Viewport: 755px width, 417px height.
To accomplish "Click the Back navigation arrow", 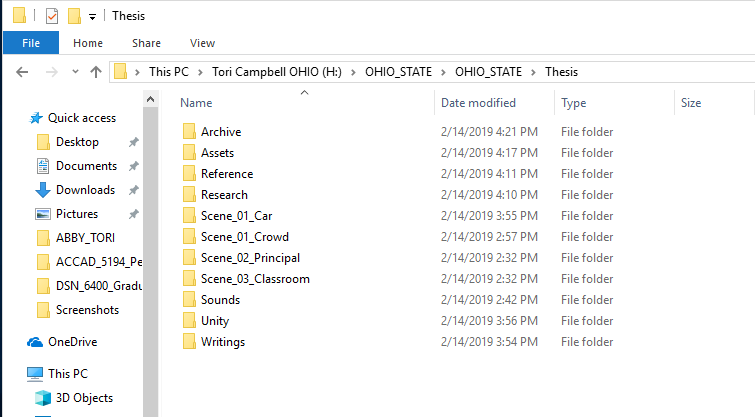I will point(22,72).
